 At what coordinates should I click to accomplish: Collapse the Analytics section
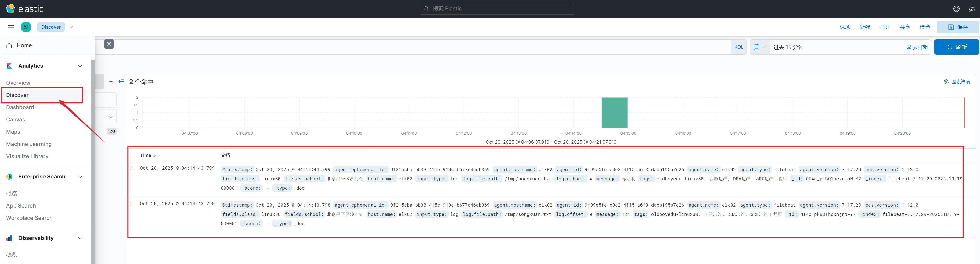coord(80,66)
